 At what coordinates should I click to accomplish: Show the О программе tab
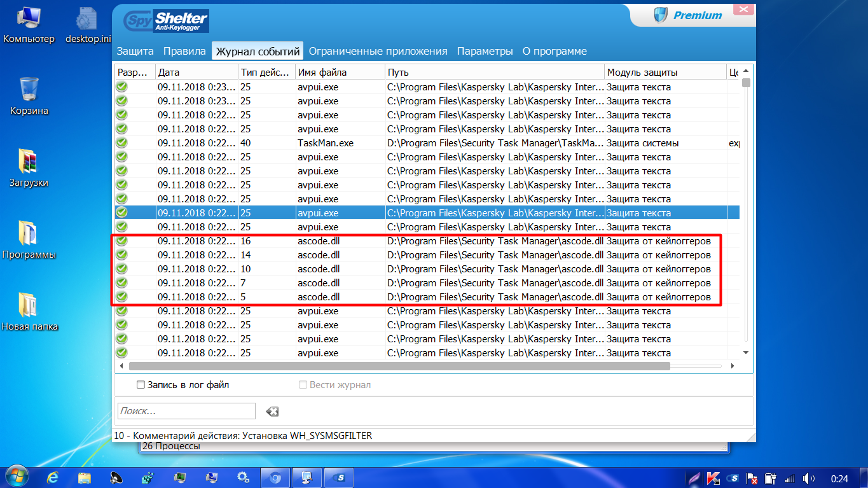[x=555, y=51]
